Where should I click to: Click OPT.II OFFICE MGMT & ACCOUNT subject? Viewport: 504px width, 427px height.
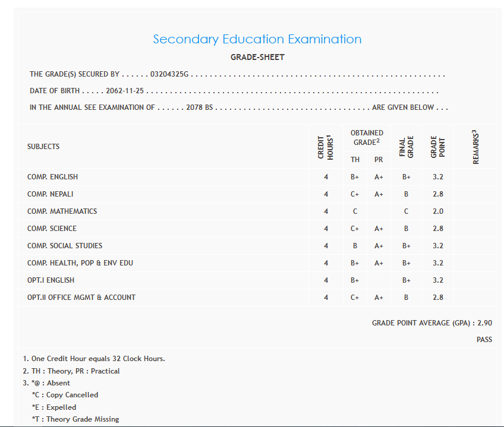(x=81, y=298)
